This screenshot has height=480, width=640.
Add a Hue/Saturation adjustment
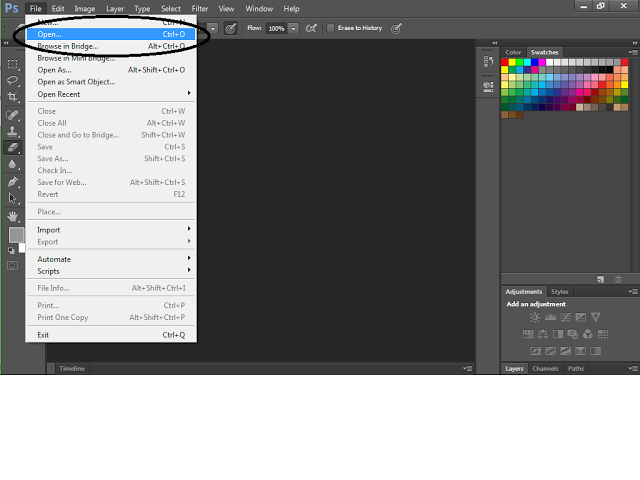point(528,334)
